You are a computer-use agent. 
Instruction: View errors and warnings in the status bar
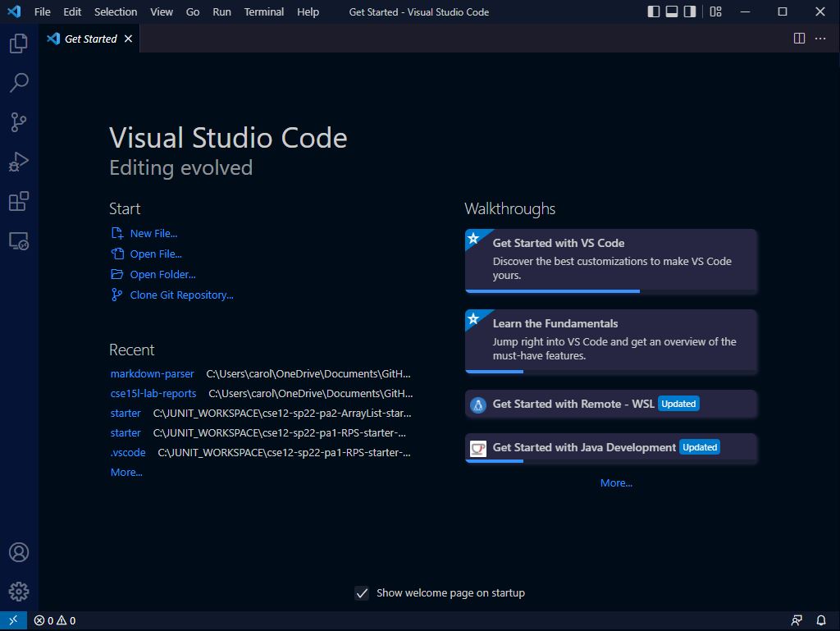[x=56, y=620]
